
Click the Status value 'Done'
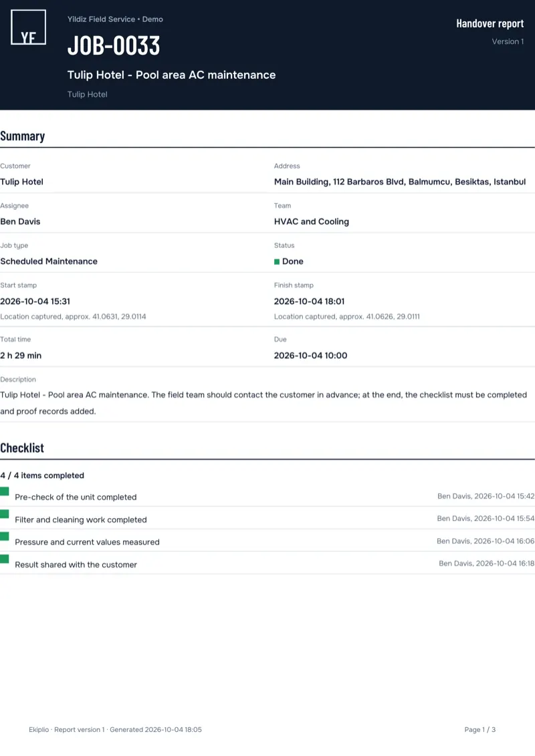coord(293,261)
